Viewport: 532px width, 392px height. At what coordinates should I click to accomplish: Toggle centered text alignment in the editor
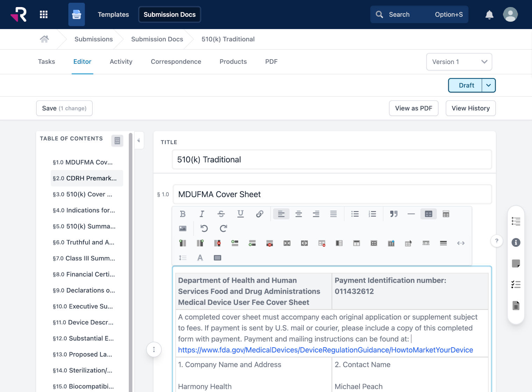[x=299, y=214]
